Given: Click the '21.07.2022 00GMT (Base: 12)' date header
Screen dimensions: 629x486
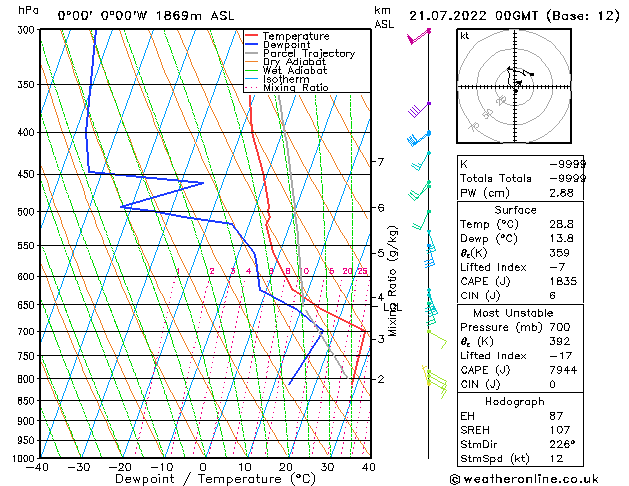Looking at the screenshot, I should pyautogui.click(x=514, y=16).
